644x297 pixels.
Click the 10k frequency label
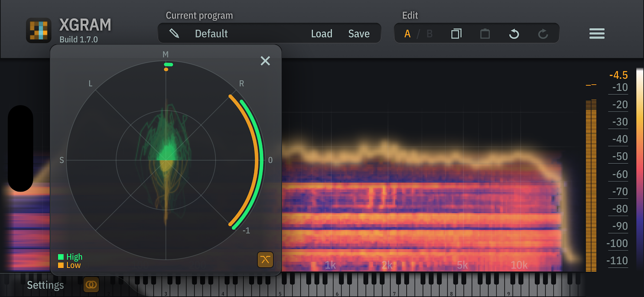[x=519, y=265]
